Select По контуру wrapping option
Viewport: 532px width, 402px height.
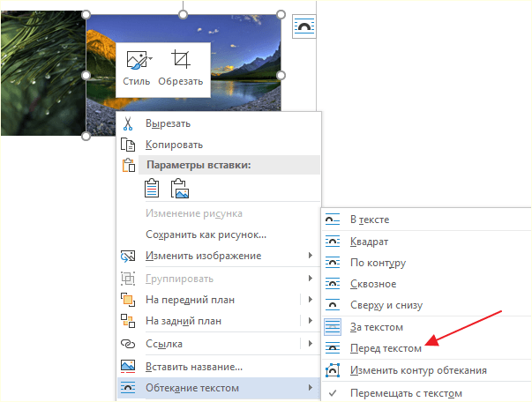(x=426, y=263)
